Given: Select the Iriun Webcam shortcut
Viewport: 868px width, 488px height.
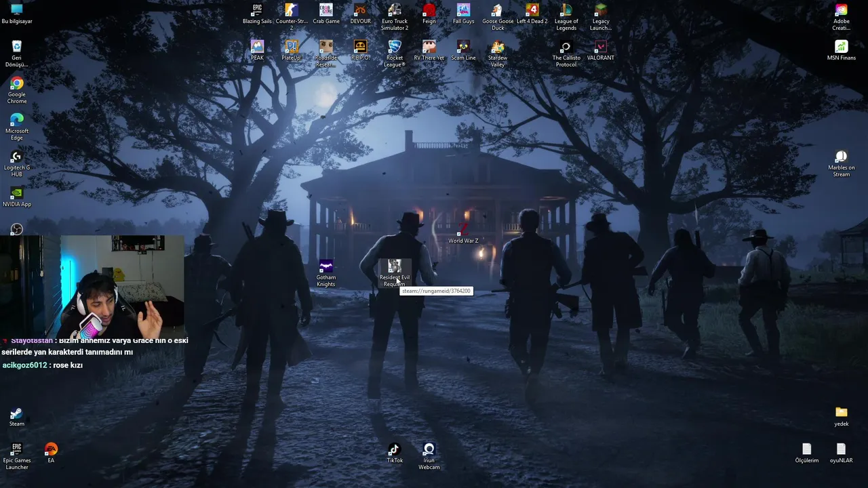Looking at the screenshot, I should (x=429, y=456).
